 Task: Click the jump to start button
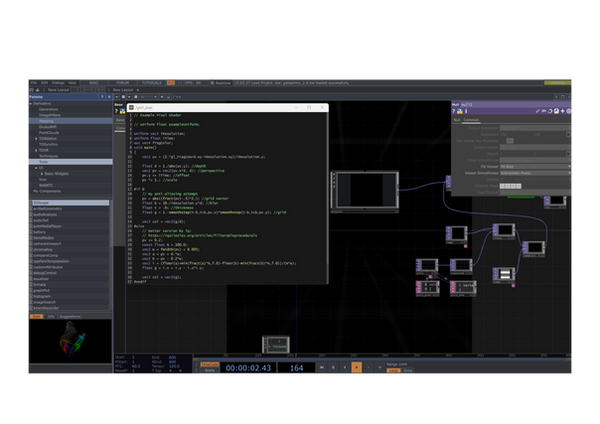[x=321, y=367]
